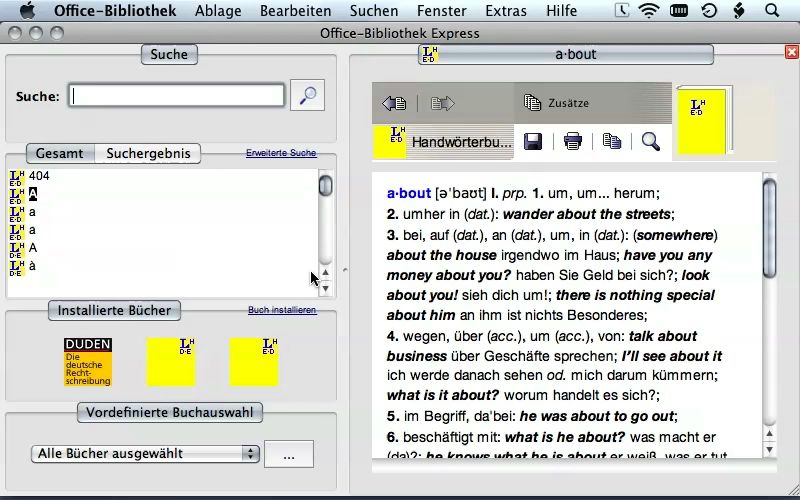Click the Zusätze label text
800x500 pixels.
click(568, 103)
